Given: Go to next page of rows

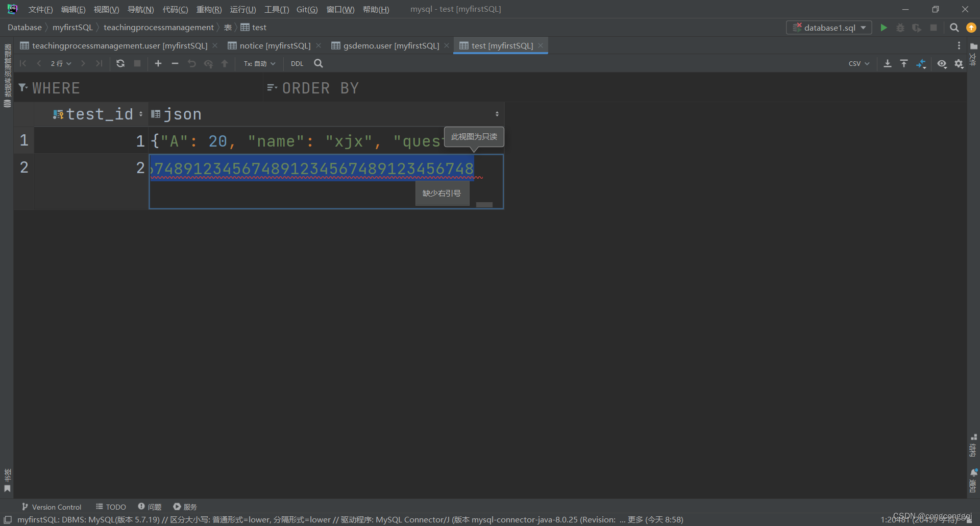Looking at the screenshot, I should (83, 63).
